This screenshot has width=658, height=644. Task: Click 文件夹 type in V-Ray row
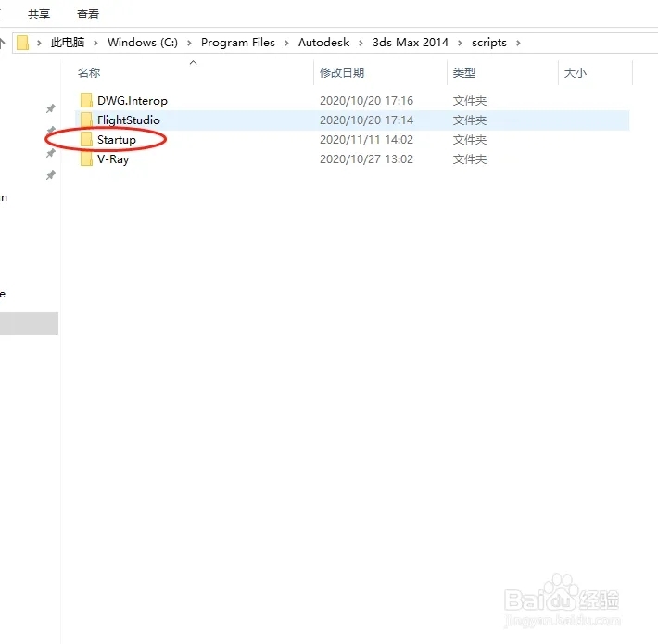point(470,159)
